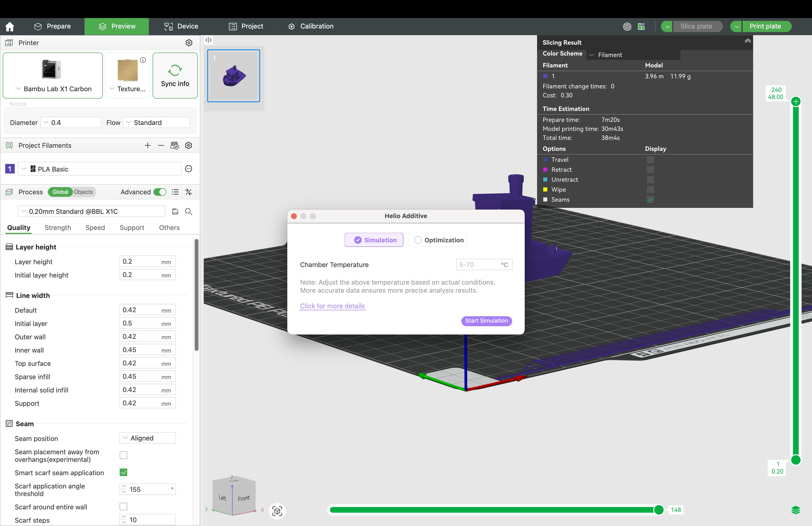
Task: Click the Home icon in top left corner
Action: pyautogui.click(x=9, y=26)
